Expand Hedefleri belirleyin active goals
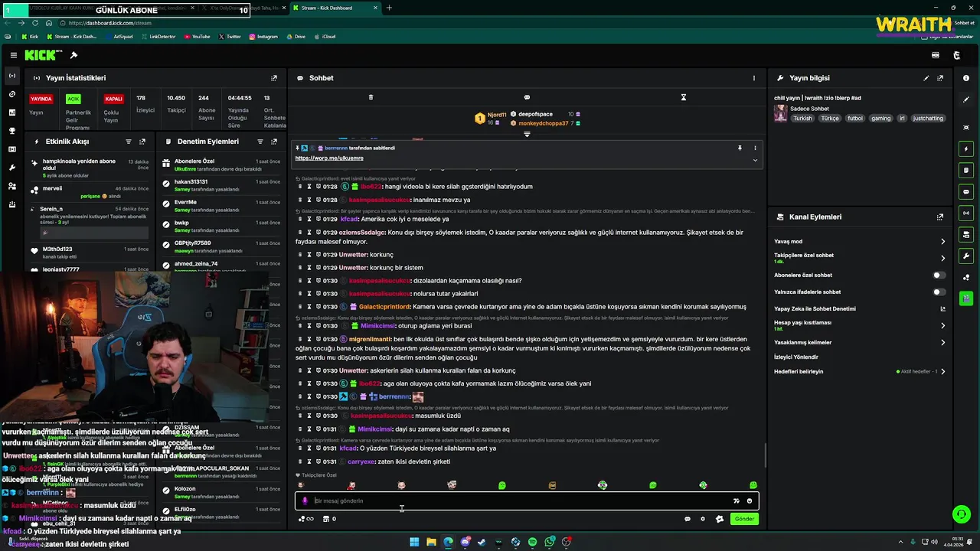Screen dimensions: 980x551 [x=943, y=371]
